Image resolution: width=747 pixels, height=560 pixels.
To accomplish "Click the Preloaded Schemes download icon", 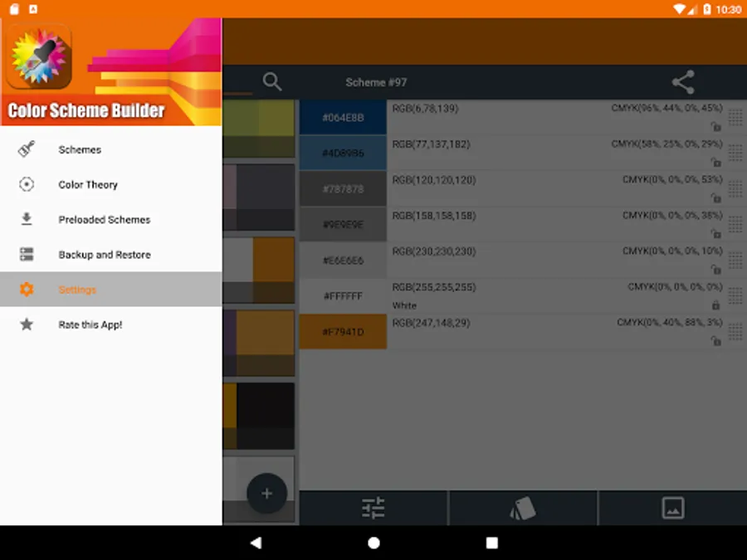I will tap(26, 219).
